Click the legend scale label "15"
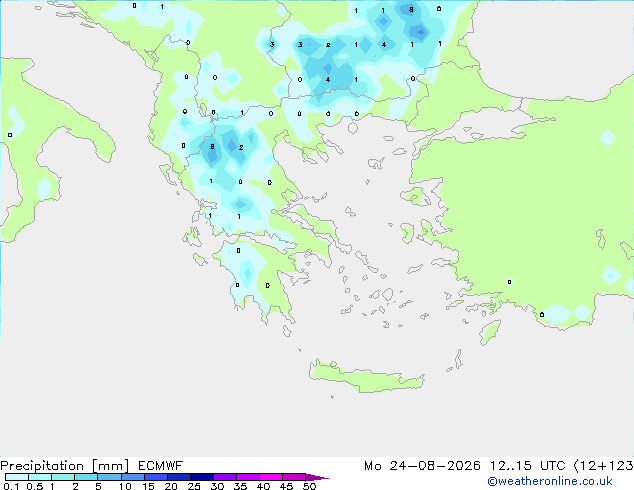The image size is (634, 490). (148, 486)
